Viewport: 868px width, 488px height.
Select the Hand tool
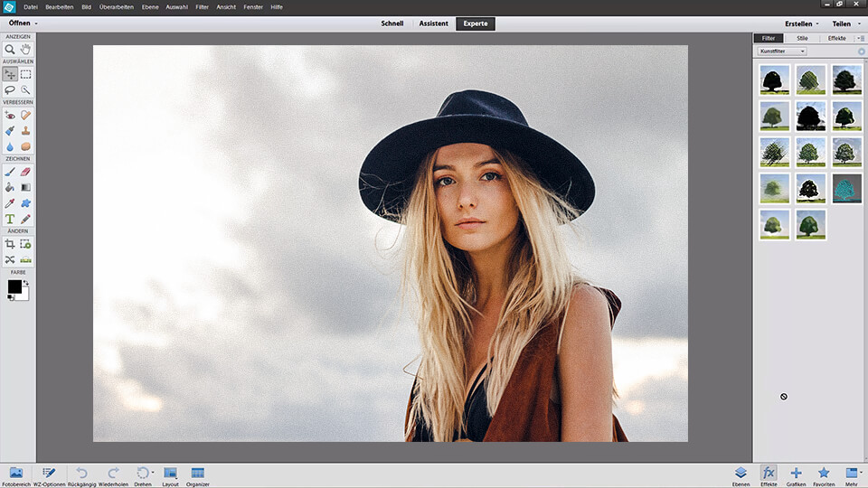pos(25,49)
